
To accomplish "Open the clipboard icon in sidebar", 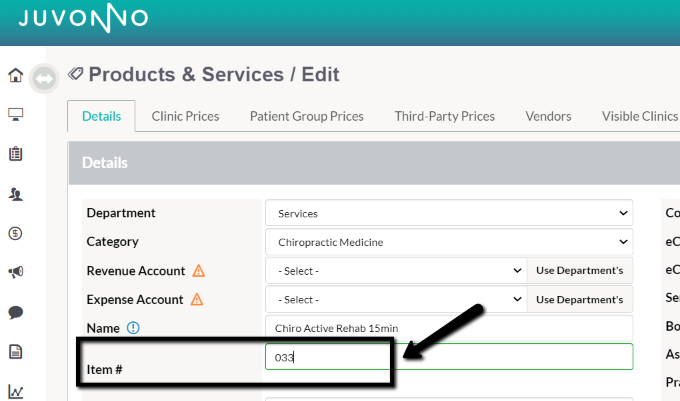I will pos(16,153).
